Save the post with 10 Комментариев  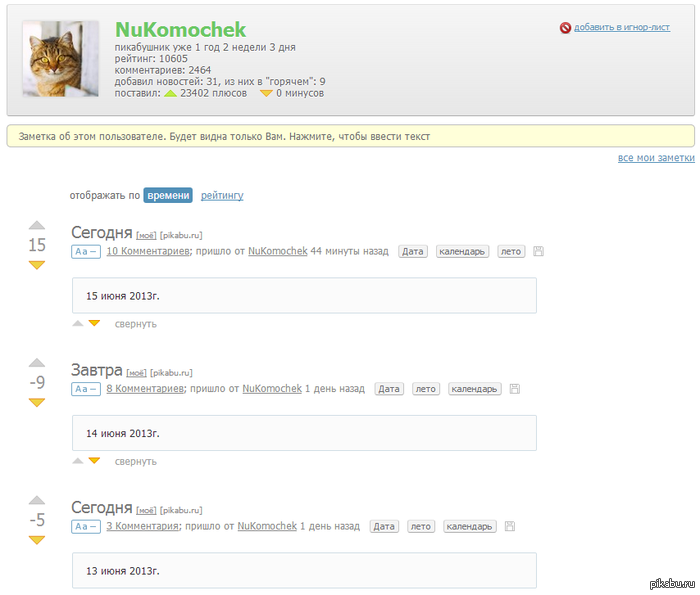(x=538, y=251)
